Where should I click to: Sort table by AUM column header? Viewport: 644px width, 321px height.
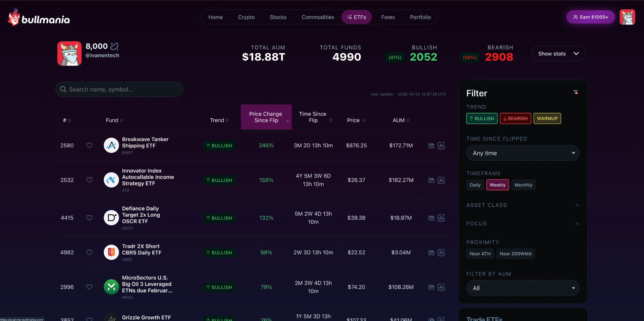coord(401,120)
